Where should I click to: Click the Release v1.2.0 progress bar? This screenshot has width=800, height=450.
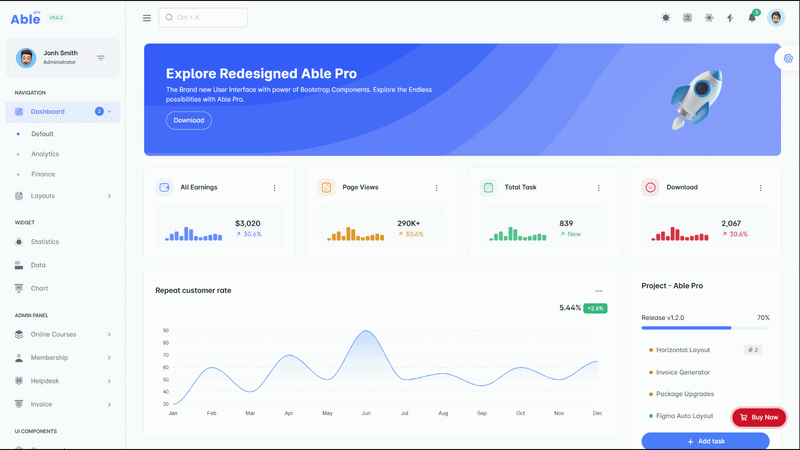click(705, 328)
